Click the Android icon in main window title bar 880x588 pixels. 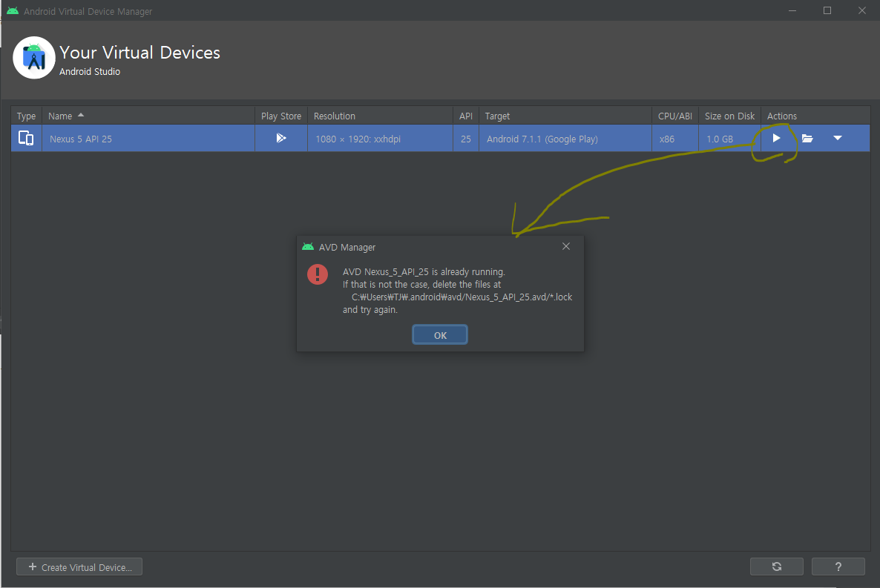pos(13,10)
